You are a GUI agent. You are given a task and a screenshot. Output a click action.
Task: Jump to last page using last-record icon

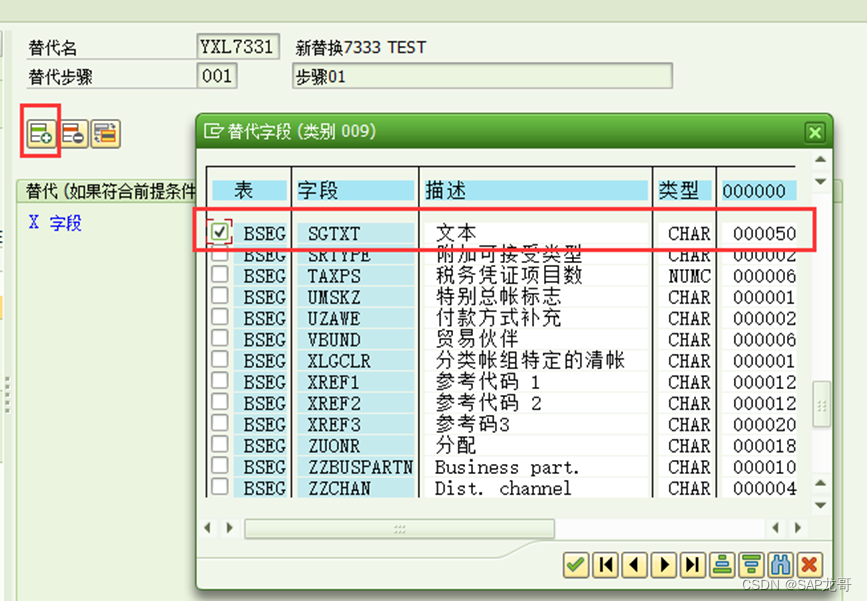coord(692,565)
